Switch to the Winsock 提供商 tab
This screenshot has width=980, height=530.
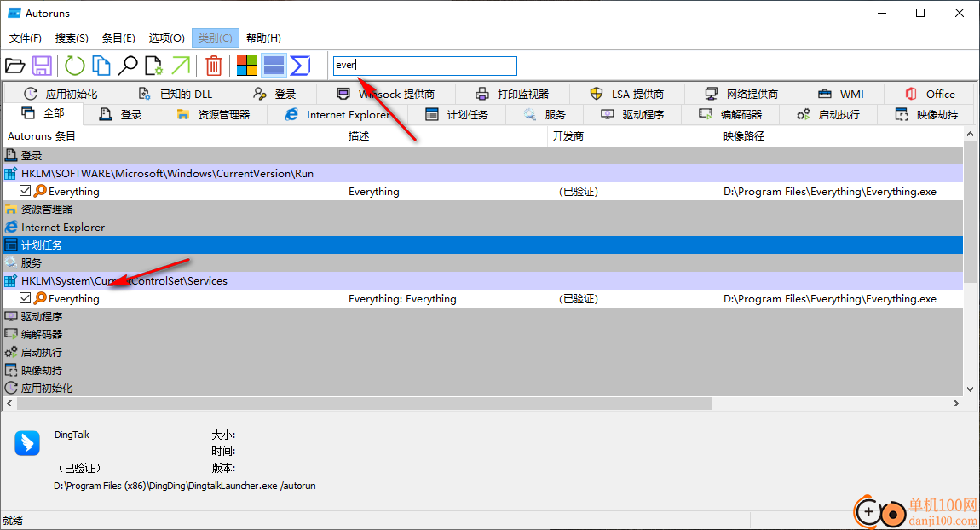point(386,94)
